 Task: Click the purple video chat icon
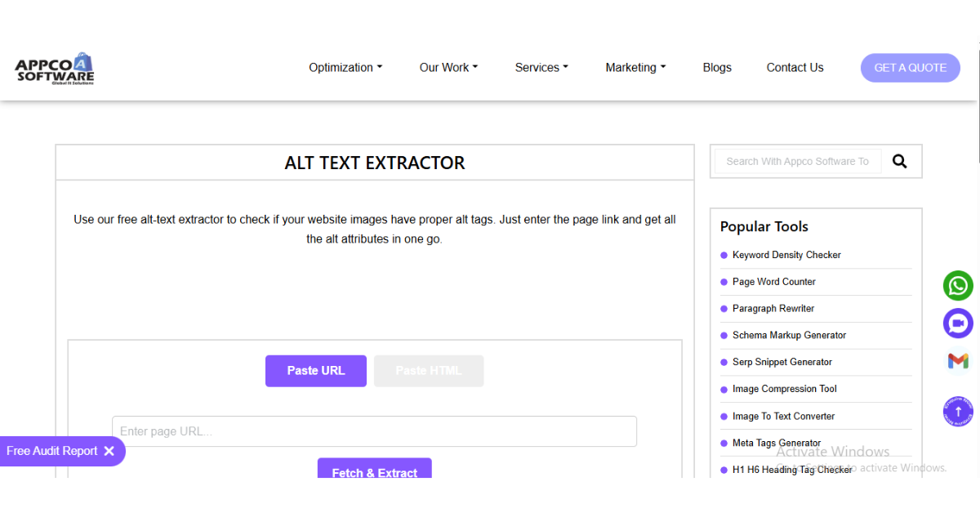click(x=958, y=323)
